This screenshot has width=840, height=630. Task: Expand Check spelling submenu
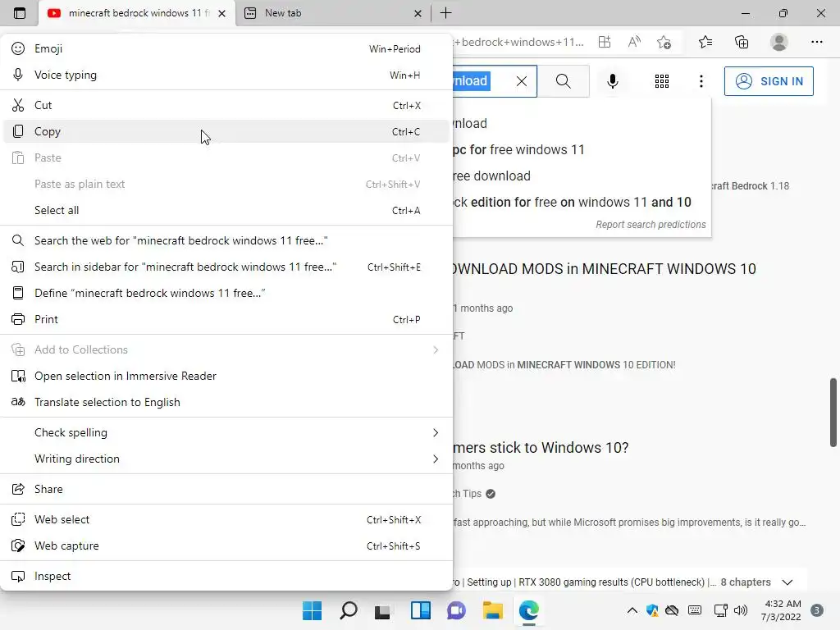(226, 432)
